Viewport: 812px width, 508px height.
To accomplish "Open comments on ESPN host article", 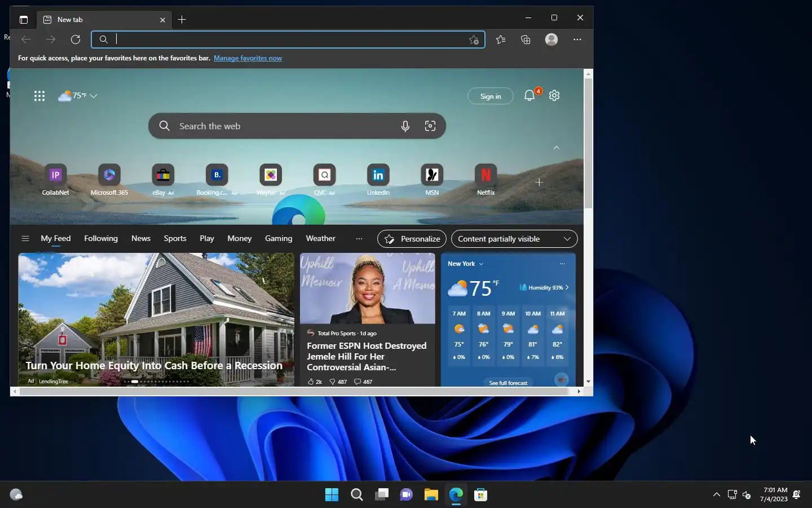I will pyautogui.click(x=363, y=382).
